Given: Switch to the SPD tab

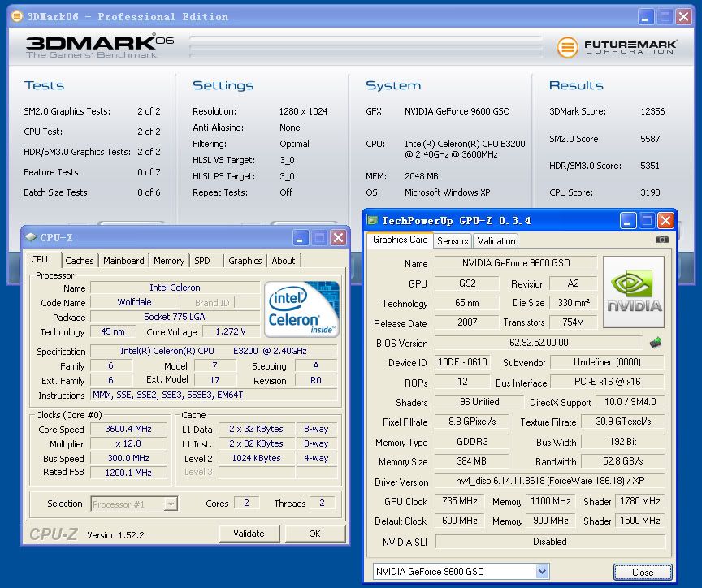Looking at the screenshot, I should tap(202, 261).
